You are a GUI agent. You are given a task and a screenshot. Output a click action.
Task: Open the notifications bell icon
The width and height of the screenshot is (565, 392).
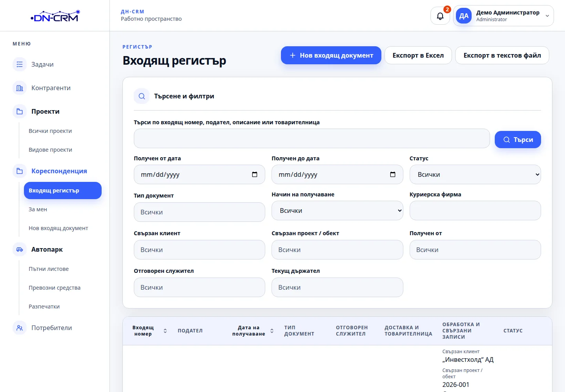click(x=440, y=16)
